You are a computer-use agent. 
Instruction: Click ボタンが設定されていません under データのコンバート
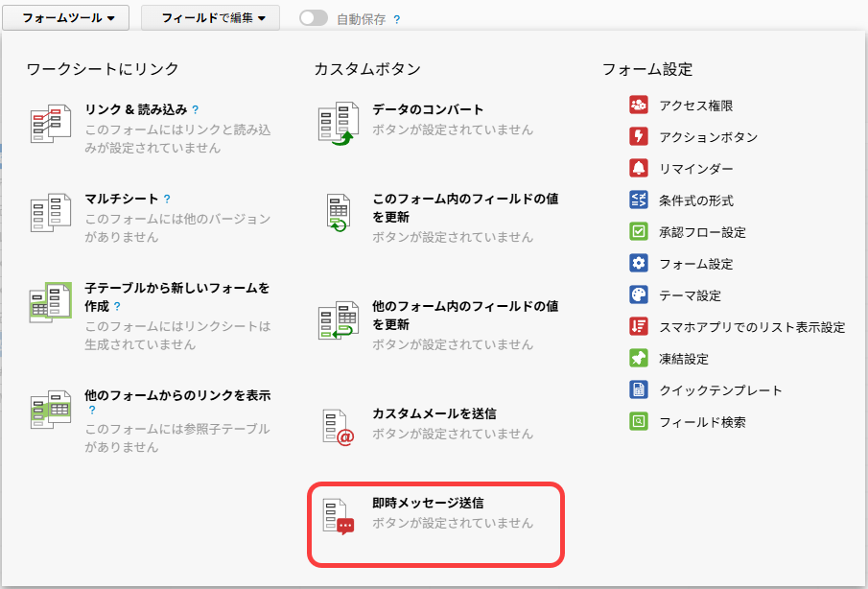pyautogui.click(x=453, y=130)
